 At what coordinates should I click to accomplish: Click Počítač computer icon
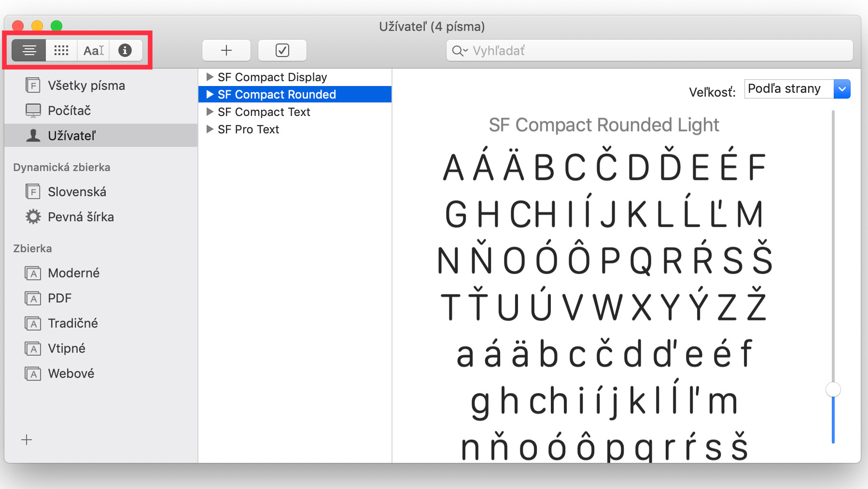pyautogui.click(x=33, y=111)
